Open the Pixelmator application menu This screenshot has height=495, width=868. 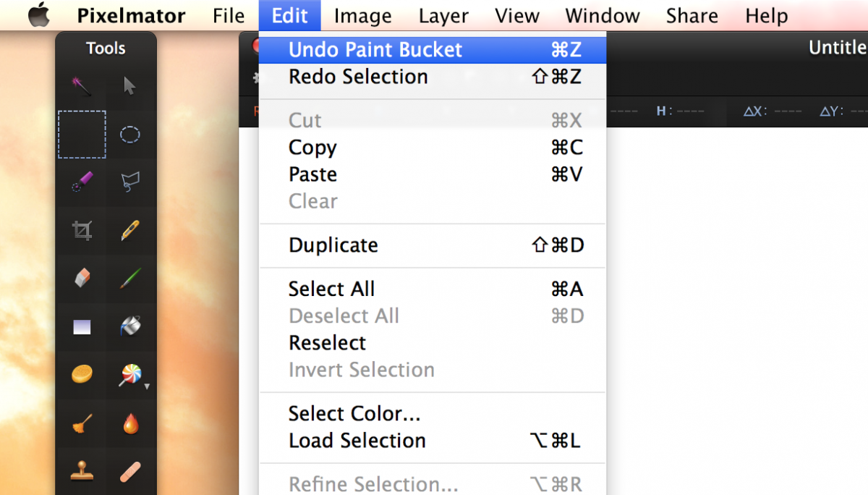click(x=132, y=15)
